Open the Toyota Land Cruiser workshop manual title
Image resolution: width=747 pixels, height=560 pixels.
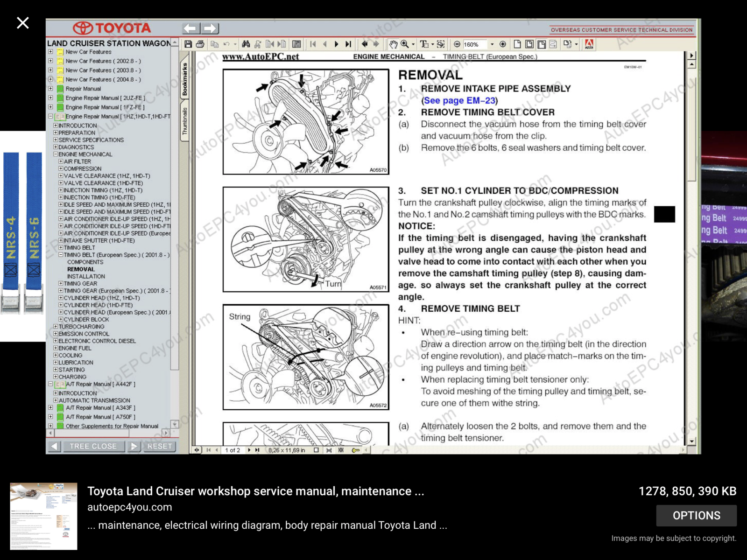click(x=256, y=491)
